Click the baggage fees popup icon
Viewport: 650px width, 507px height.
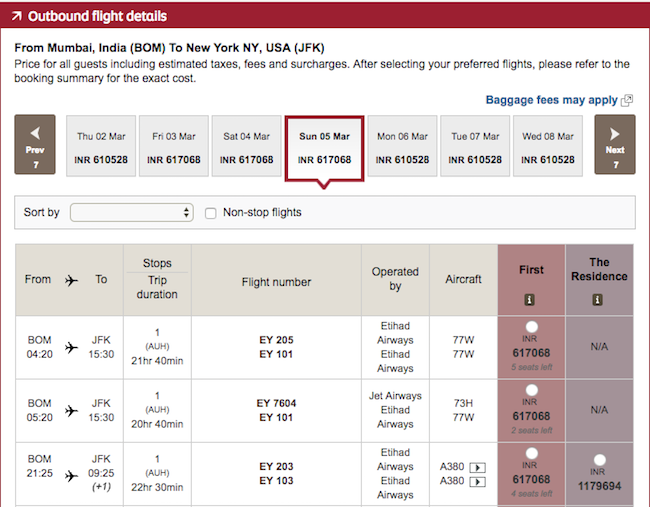click(627, 100)
